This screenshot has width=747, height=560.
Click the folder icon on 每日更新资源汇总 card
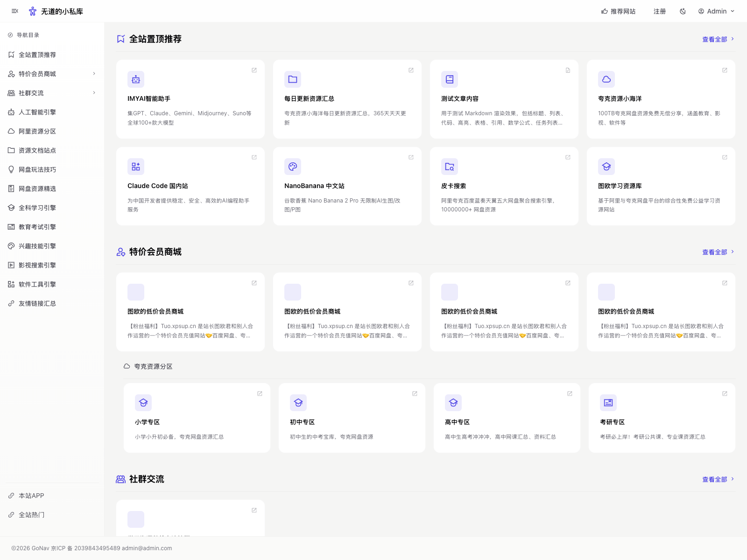point(293,79)
